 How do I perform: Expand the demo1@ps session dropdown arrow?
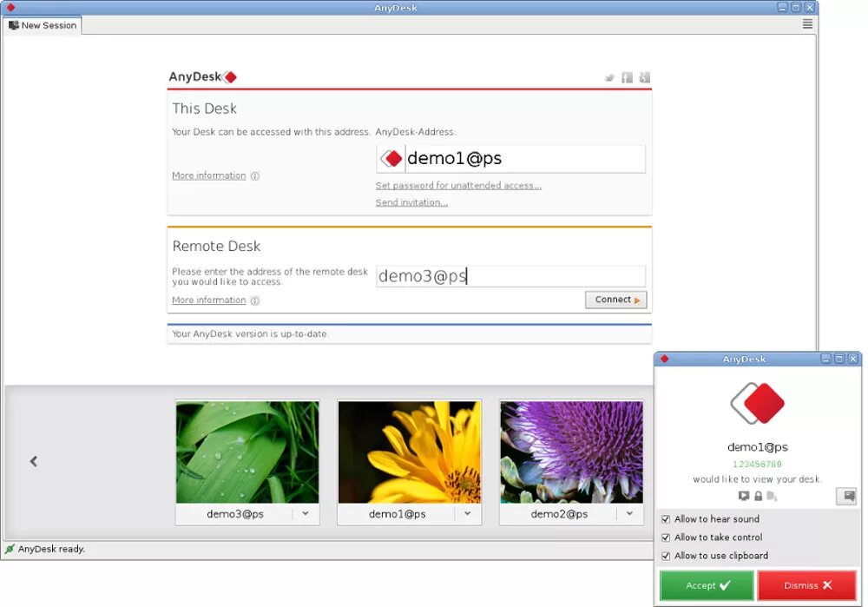pos(468,514)
